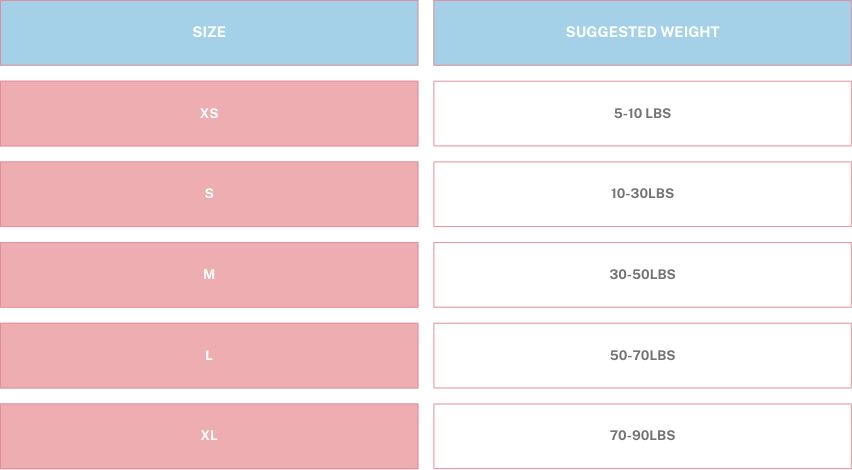Select the L size cell
Viewport: 852px width, 470px height.
[209, 356]
